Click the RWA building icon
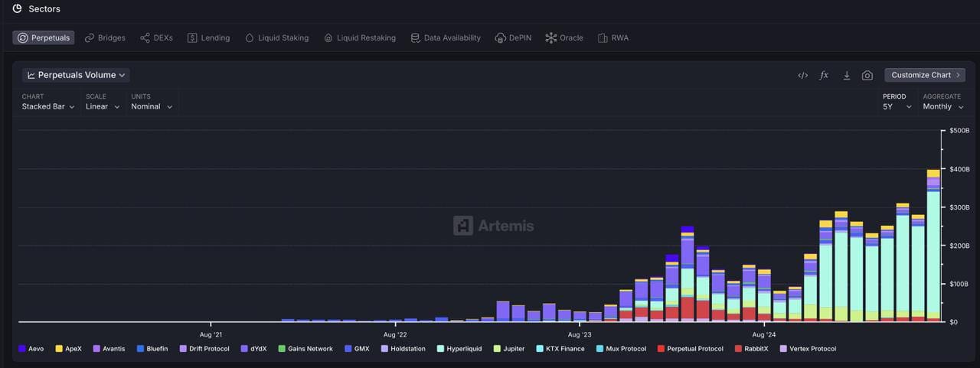Image resolution: width=980 pixels, height=368 pixels. click(x=603, y=37)
